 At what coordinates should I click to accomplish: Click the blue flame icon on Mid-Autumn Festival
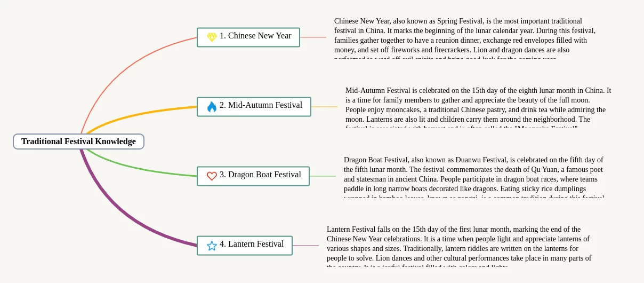point(212,107)
